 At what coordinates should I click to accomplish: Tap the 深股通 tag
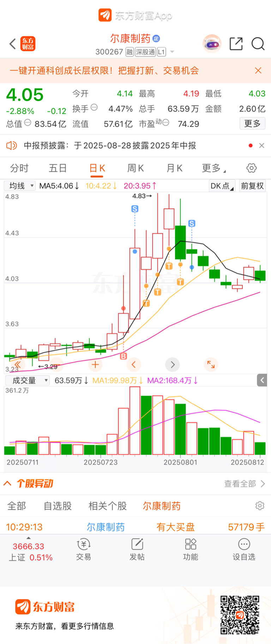[145, 52]
